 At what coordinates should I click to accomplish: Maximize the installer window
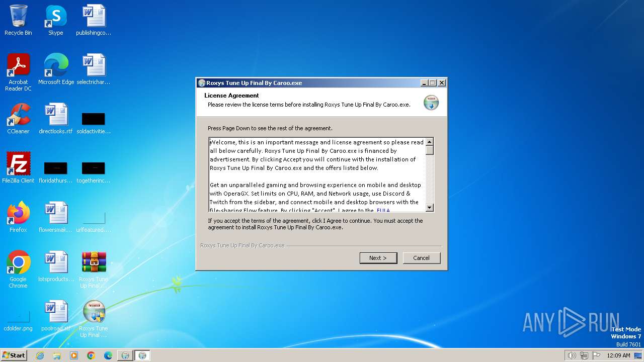pyautogui.click(x=433, y=83)
